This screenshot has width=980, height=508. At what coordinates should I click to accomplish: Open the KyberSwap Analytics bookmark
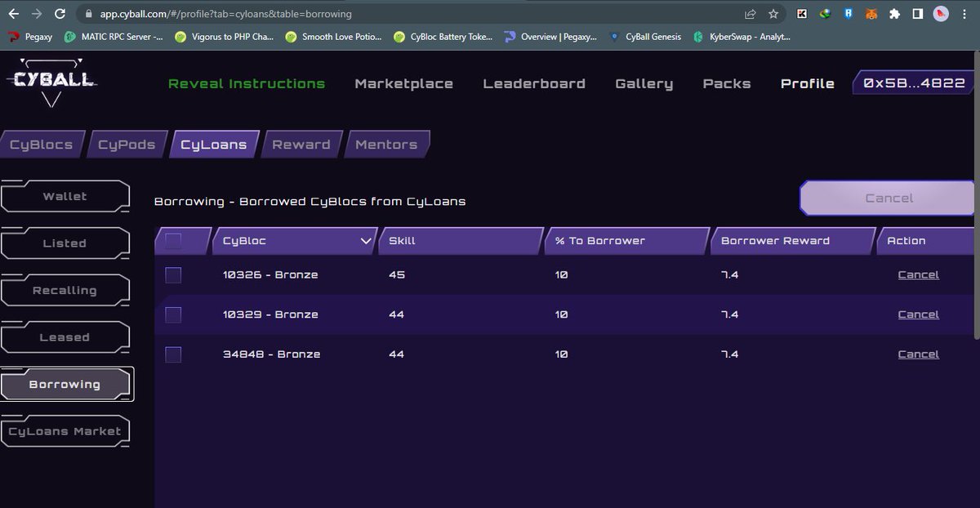click(x=742, y=37)
